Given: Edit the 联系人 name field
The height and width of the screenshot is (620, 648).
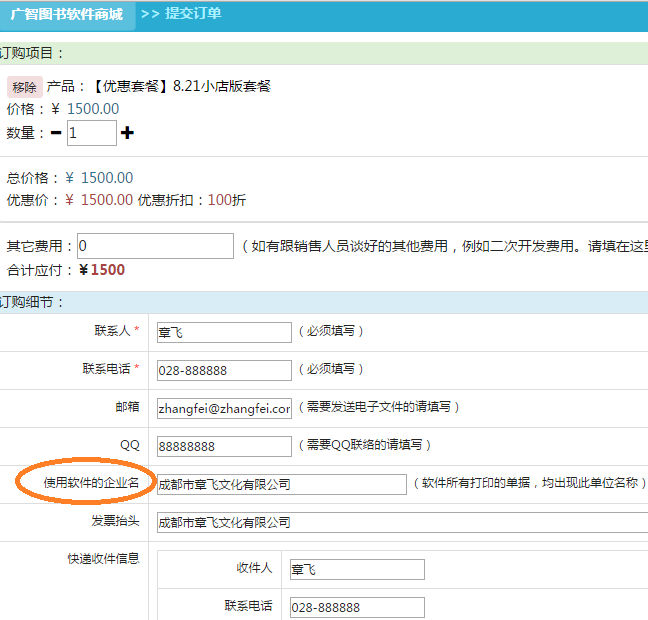Looking at the screenshot, I should (224, 332).
